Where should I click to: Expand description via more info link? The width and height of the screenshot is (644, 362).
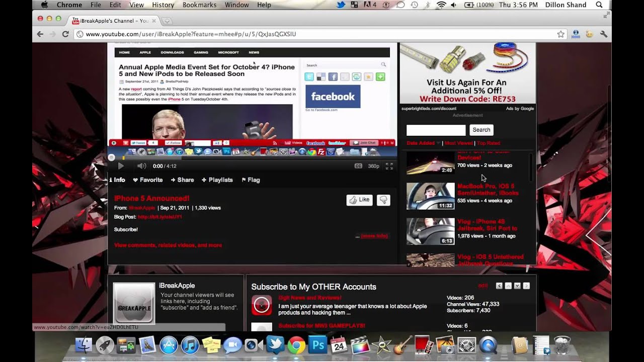pyautogui.click(x=374, y=236)
